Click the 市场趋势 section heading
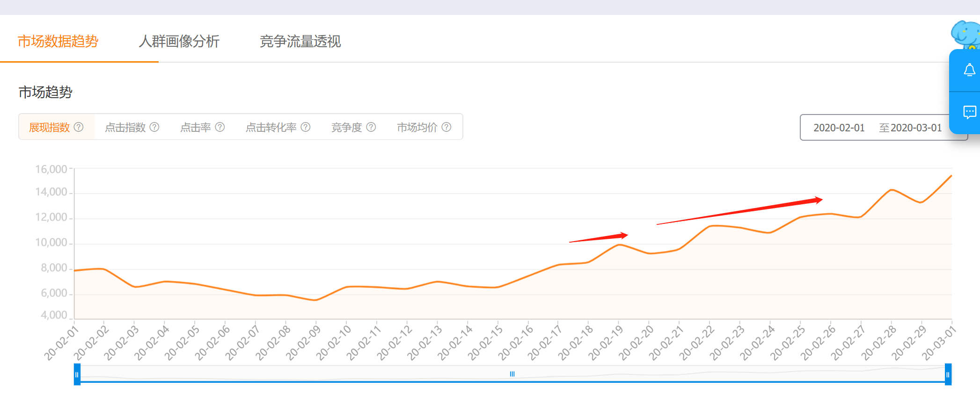The height and width of the screenshot is (402, 980). (45, 92)
